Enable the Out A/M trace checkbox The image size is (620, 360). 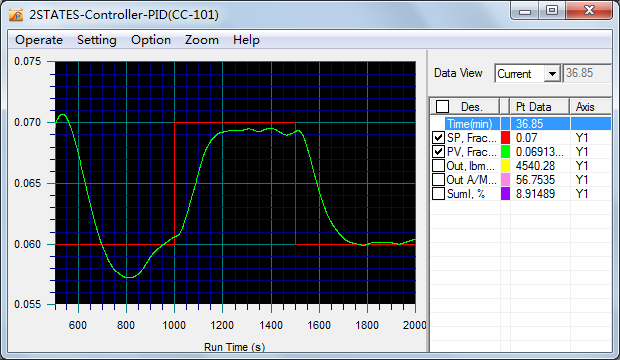click(438, 180)
